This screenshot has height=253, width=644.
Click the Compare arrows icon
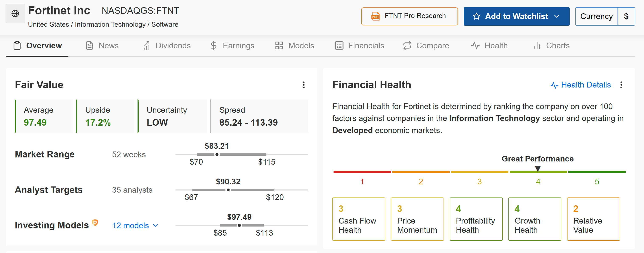[x=407, y=46]
